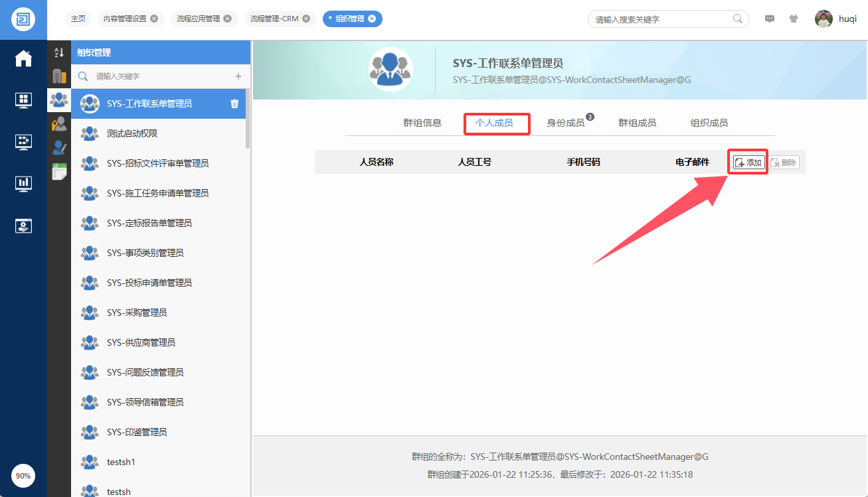Click the 90% zoom indicator
This screenshot has height=497, width=868.
23,476
